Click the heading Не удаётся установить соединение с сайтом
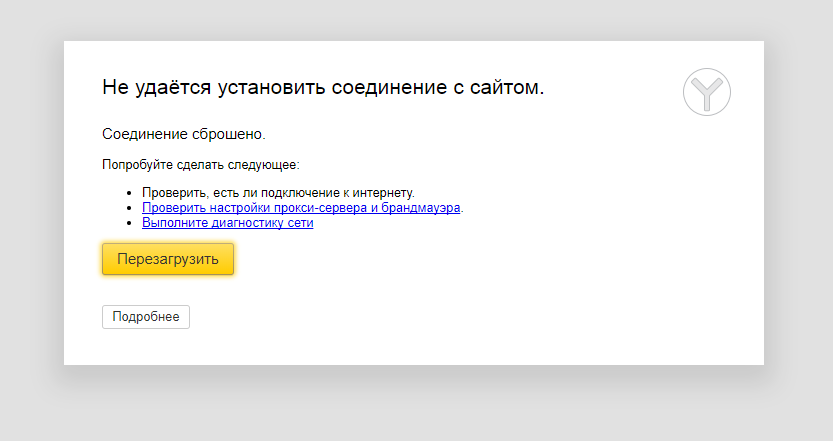The width and height of the screenshot is (833, 441). [x=323, y=88]
